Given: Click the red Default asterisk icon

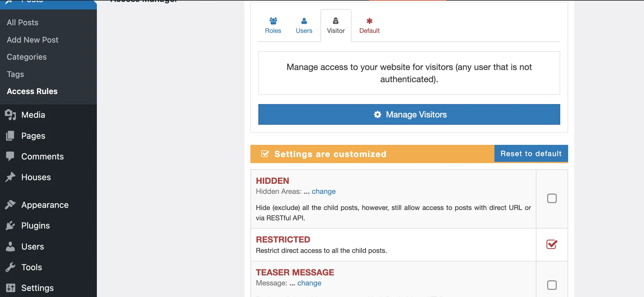Looking at the screenshot, I should coord(370,21).
